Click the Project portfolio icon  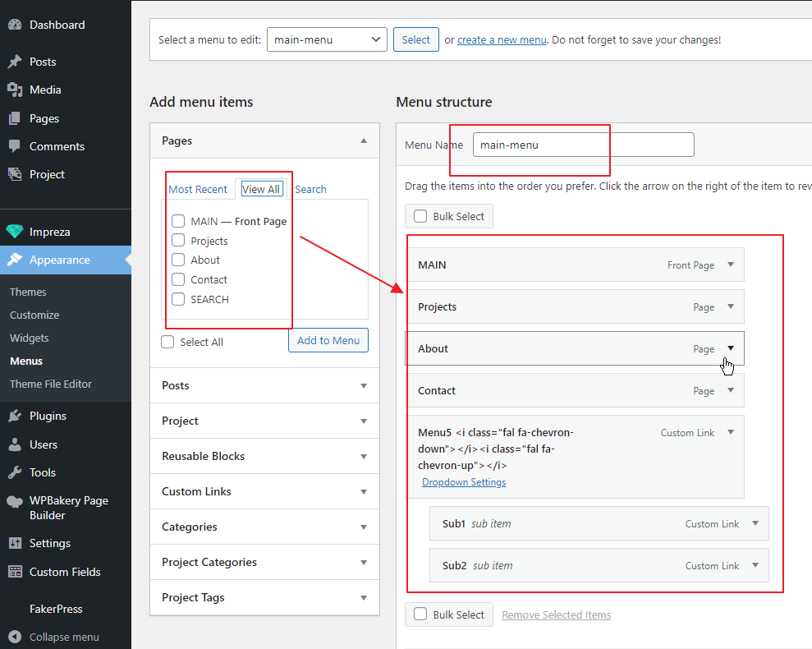[15, 174]
